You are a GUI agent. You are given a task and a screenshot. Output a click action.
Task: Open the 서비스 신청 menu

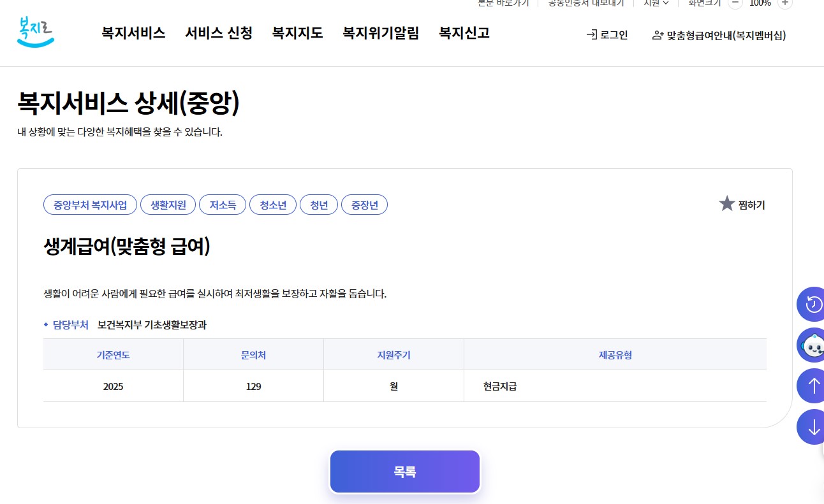tap(218, 33)
